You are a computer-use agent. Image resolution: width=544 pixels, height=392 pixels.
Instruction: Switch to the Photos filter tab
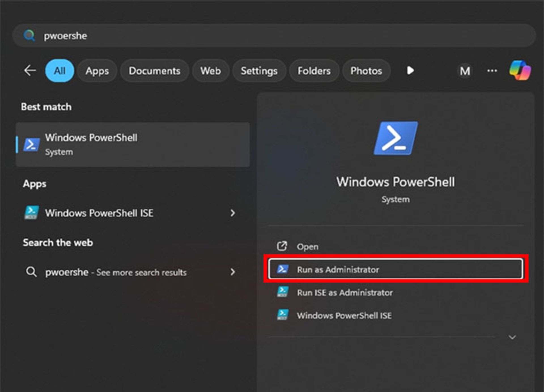coord(366,71)
